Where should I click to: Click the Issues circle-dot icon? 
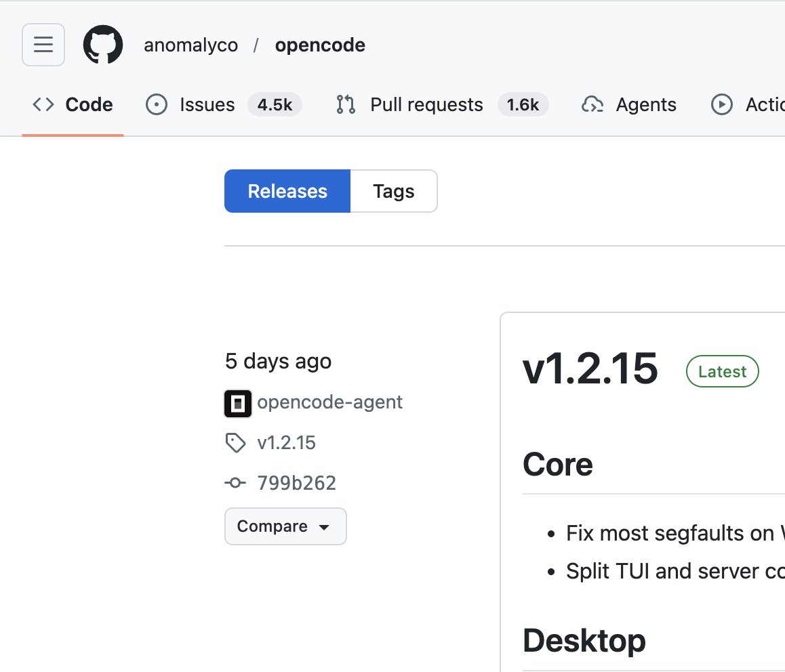coord(156,104)
